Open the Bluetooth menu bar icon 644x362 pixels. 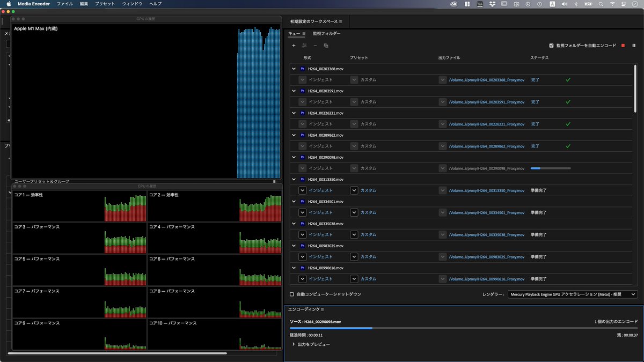[576, 4]
